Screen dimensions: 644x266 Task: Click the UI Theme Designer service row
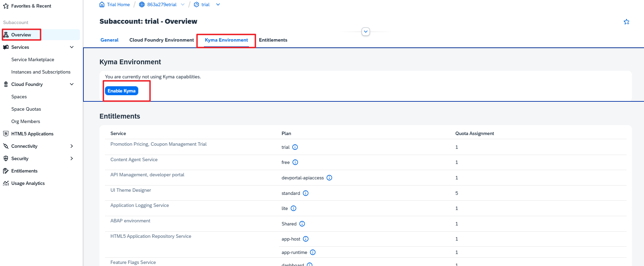click(131, 190)
